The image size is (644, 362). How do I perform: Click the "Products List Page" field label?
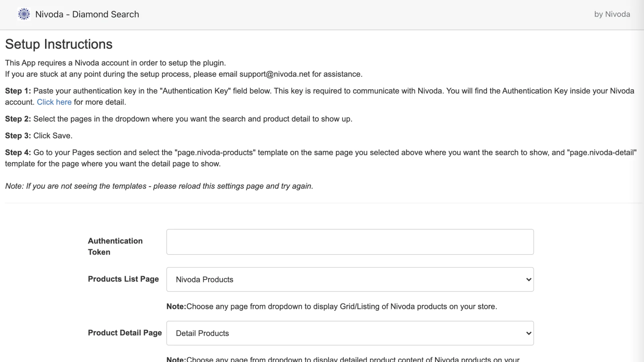[x=123, y=279]
